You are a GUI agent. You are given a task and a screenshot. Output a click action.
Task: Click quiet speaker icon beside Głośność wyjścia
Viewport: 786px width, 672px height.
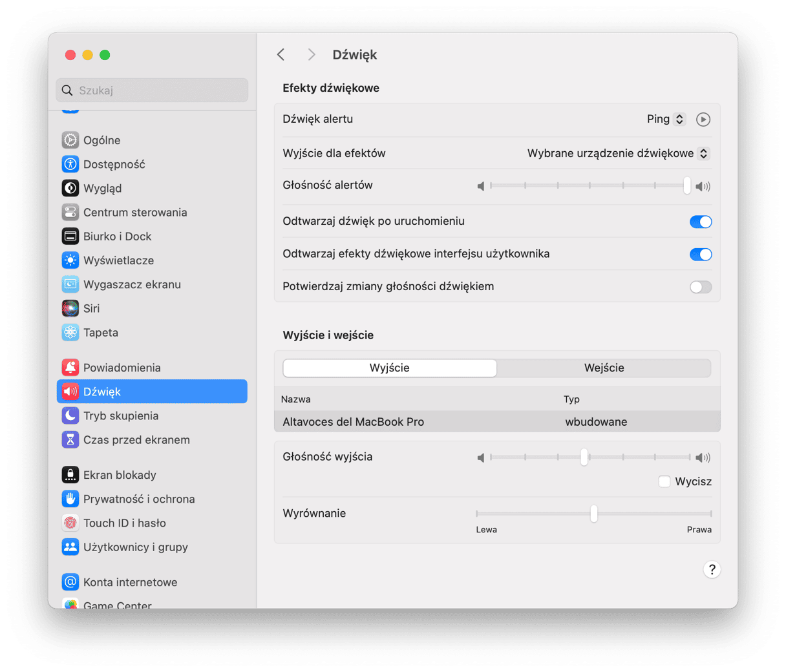coord(480,458)
